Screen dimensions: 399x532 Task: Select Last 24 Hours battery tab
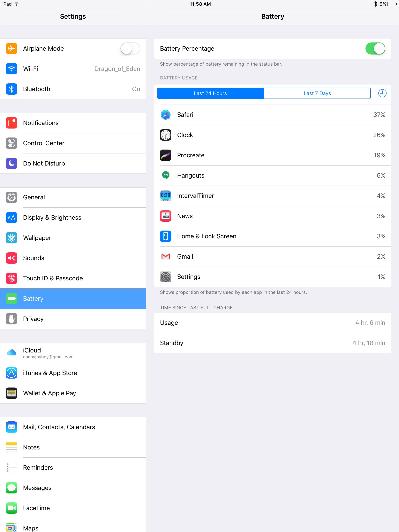[x=210, y=93]
